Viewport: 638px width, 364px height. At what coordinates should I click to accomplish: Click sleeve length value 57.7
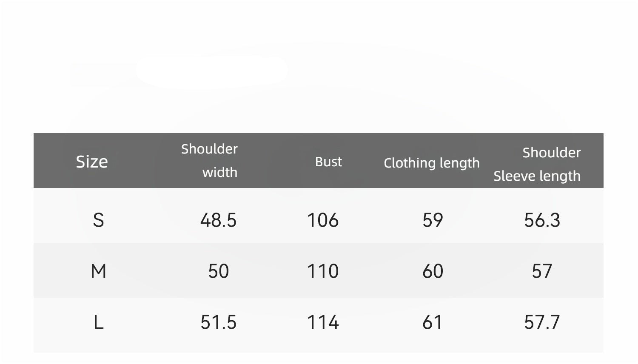click(x=542, y=322)
